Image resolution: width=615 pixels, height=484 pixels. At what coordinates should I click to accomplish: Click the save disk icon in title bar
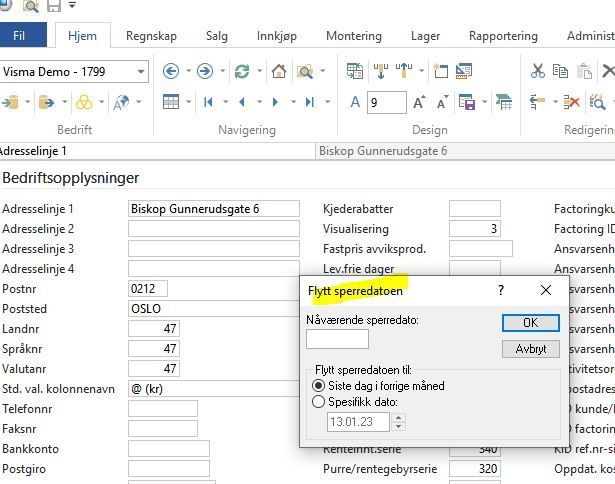coord(54,5)
